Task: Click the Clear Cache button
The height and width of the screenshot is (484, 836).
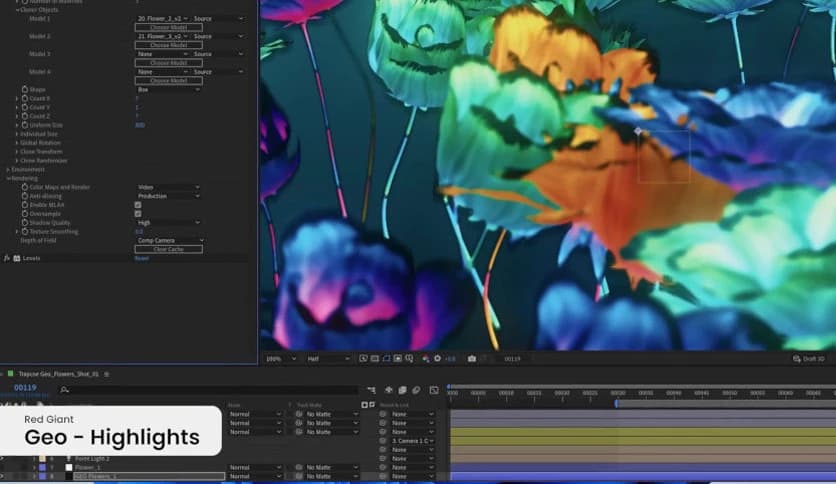Action: pyautogui.click(x=168, y=249)
